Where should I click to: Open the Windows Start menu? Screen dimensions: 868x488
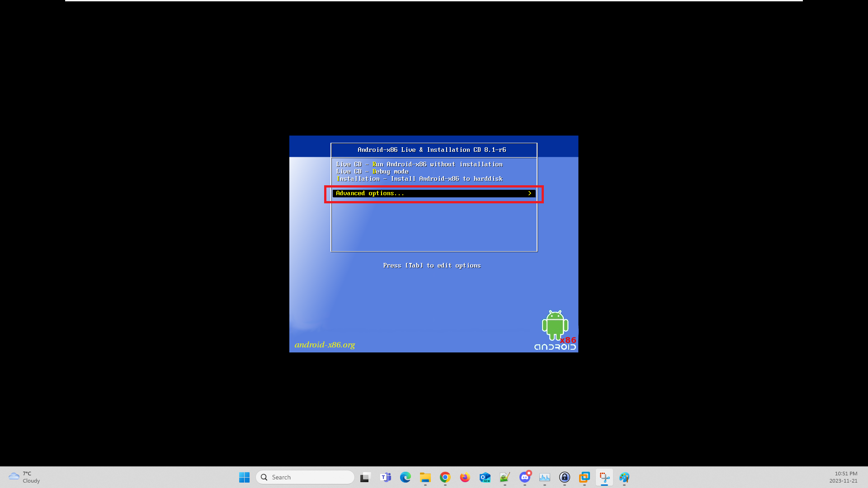244,477
